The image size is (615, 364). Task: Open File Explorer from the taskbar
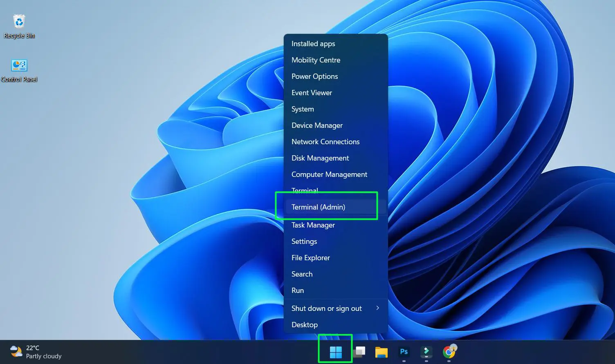381,351
